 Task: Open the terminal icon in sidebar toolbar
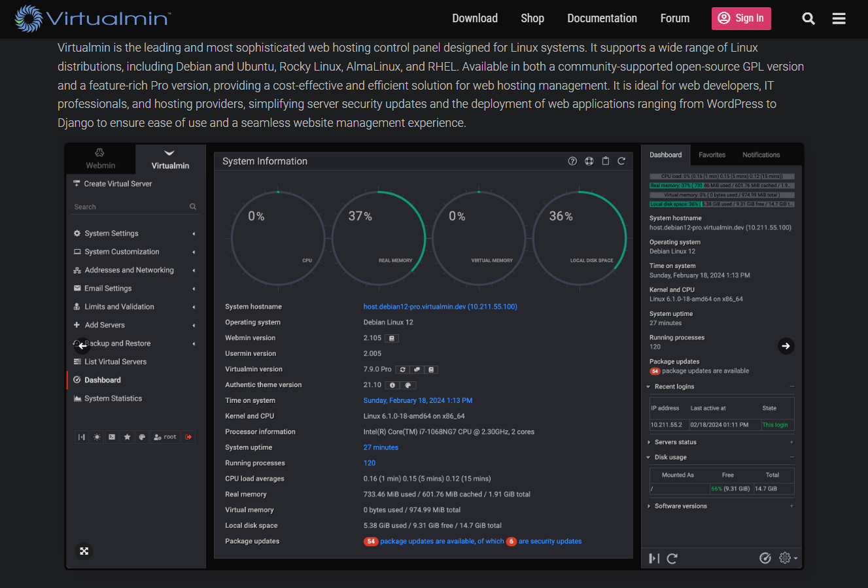click(x=112, y=437)
